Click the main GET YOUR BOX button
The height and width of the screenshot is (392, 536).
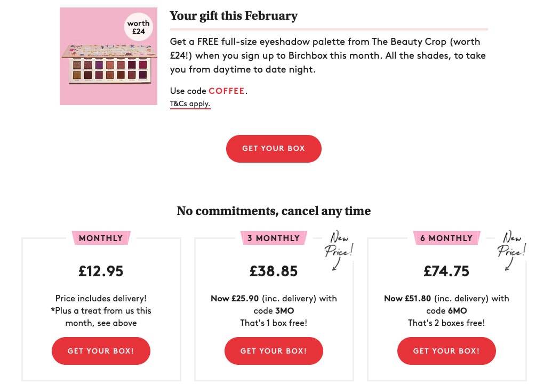(274, 149)
